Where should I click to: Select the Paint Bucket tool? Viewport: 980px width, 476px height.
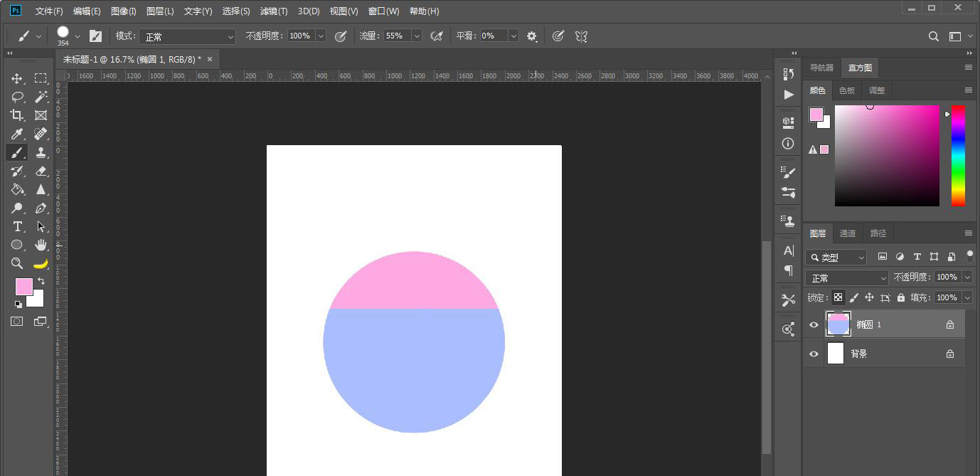click(x=18, y=189)
